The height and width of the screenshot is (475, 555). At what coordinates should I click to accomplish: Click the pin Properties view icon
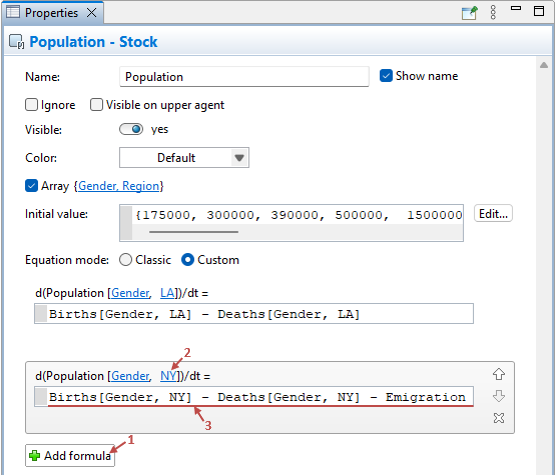point(470,13)
